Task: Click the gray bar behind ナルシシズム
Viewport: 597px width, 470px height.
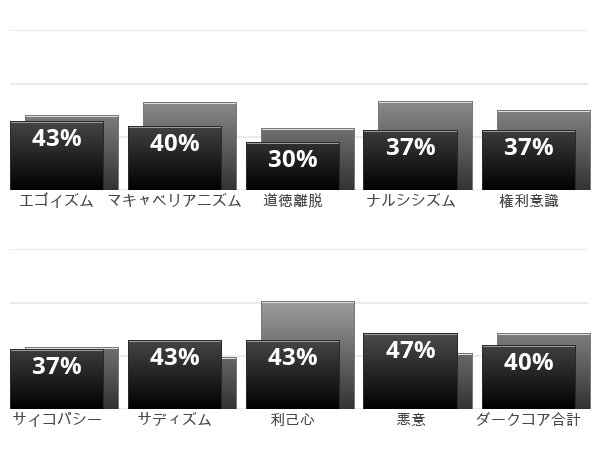Action: tap(425, 116)
